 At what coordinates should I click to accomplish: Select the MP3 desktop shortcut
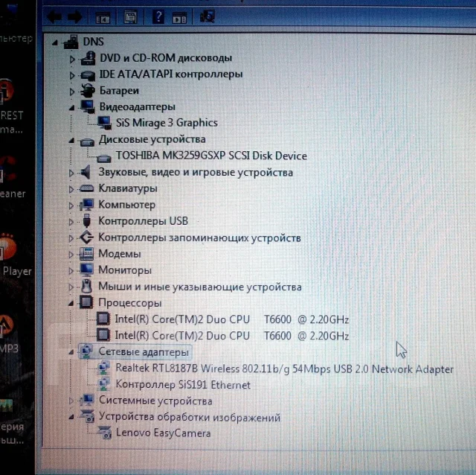[9, 334]
